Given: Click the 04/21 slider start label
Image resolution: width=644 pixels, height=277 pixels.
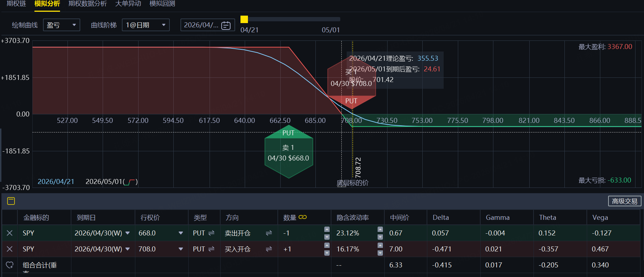Looking at the screenshot, I should tap(249, 30).
